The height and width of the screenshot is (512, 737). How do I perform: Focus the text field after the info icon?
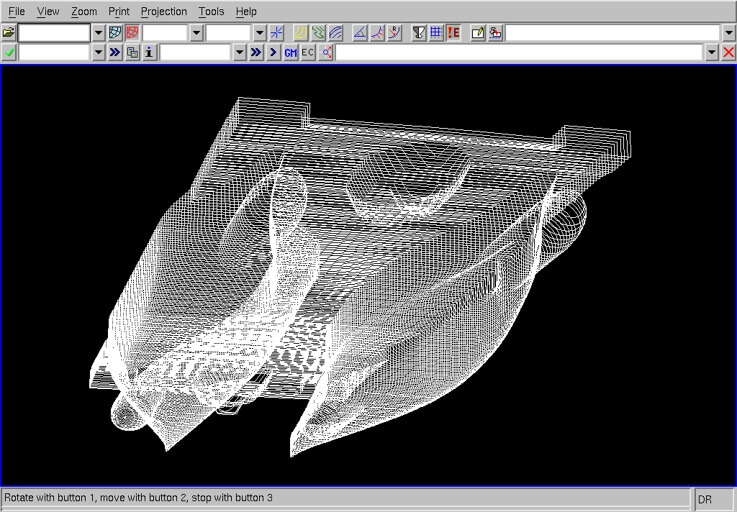196,52
